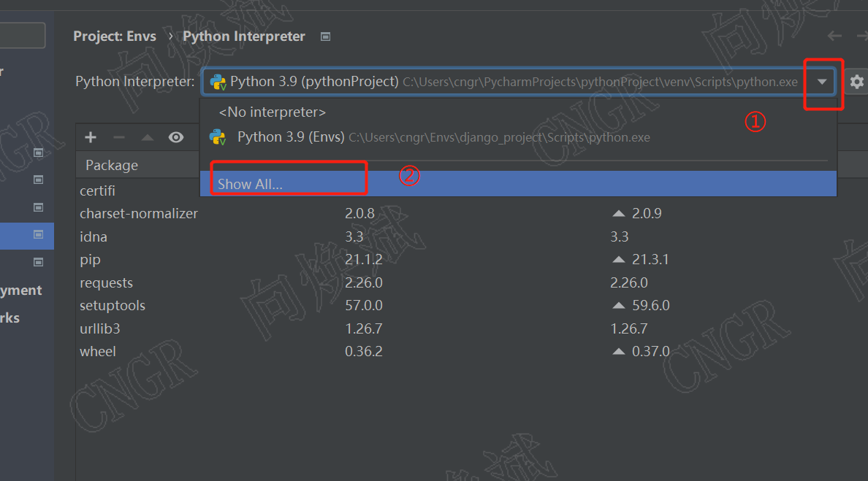Click the back navigation arrow
Screen dimensions: 868x481
834,36
